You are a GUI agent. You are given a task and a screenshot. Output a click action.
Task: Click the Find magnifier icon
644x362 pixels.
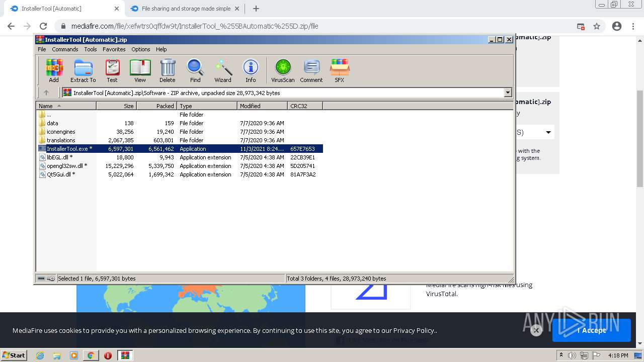click(195, 70)
